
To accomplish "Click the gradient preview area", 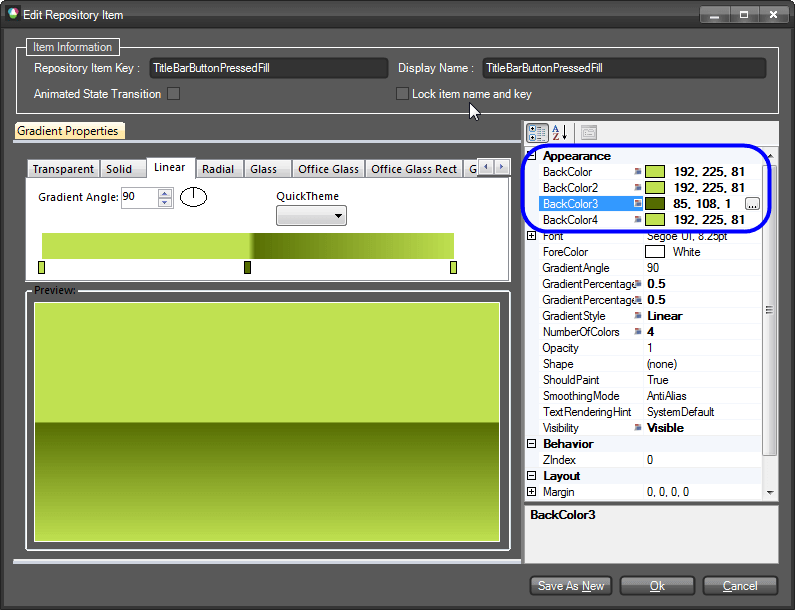I will click(x=267, y=422).
